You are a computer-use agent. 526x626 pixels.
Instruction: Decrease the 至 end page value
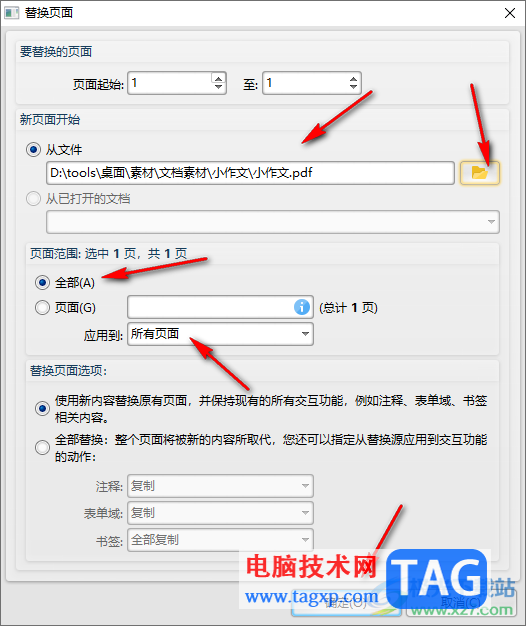point(353,87)
